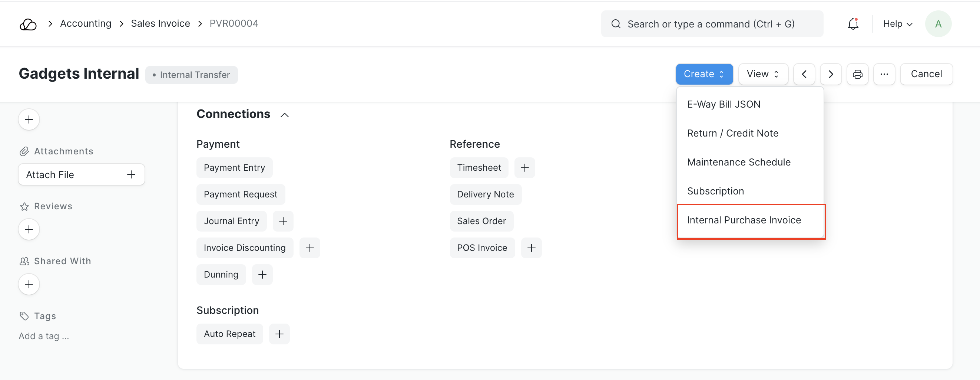Screen dimensions: 980x380
Task: Open the three-dots more options menu
Action: coord(884,74)
